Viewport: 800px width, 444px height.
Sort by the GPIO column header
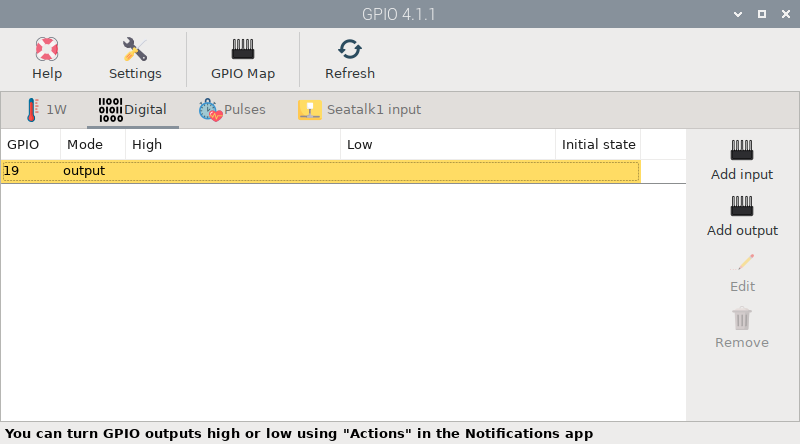tap(31, 144)
